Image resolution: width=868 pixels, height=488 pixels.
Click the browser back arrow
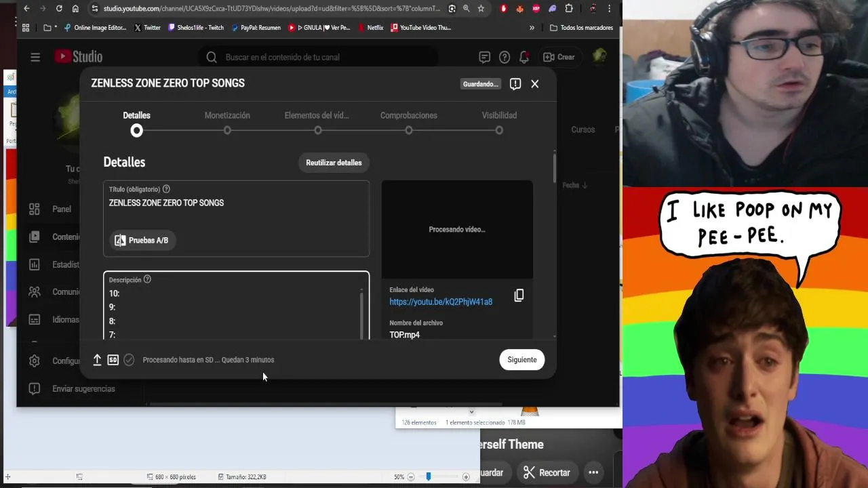point(26,9)
